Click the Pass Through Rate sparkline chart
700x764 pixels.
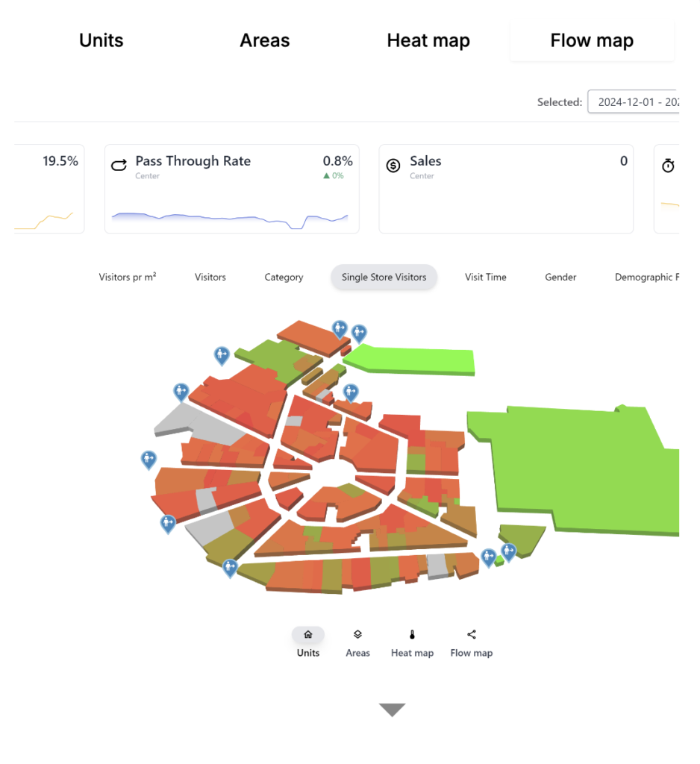pos(230,219)
